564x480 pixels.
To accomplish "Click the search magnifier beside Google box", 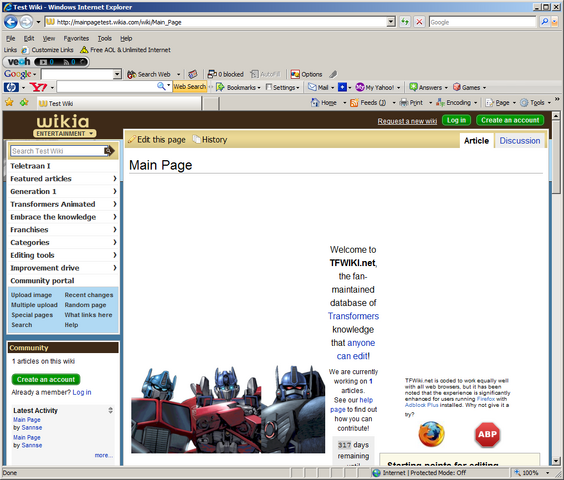I will click(x=545, y=22).
